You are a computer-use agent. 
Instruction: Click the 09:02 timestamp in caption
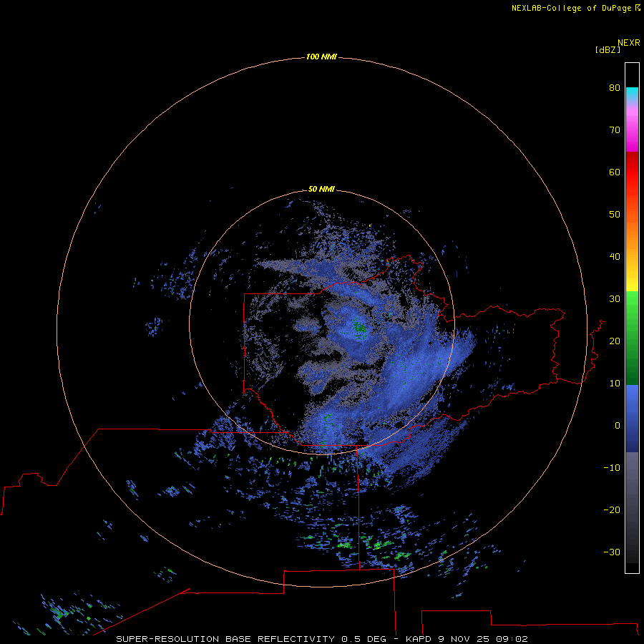coord(512,639)
